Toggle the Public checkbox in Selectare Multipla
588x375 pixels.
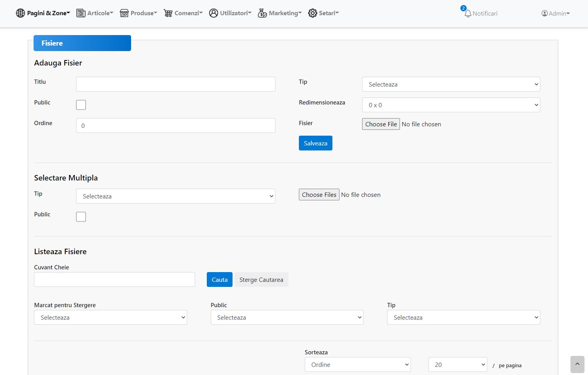pos(81,217)
